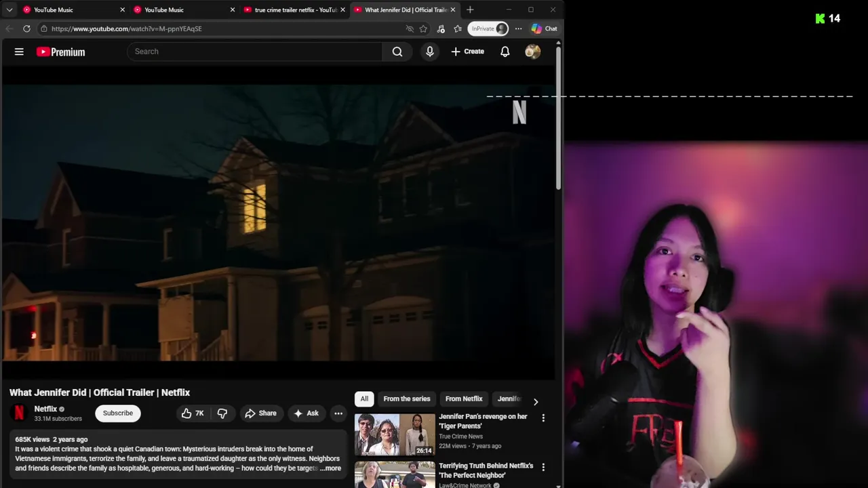Open new browser tab with plus

point(470,9)
